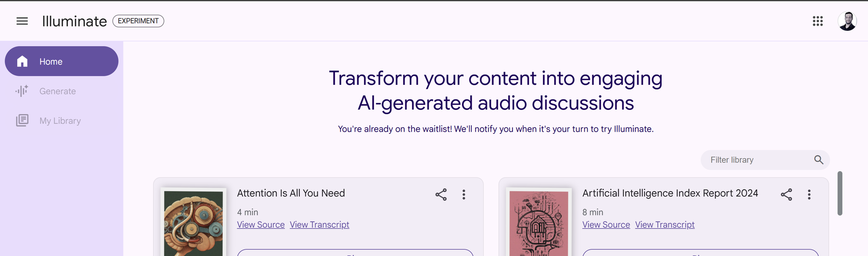Click the page's vertical scrollbar thumb

[x=840, y=193]
